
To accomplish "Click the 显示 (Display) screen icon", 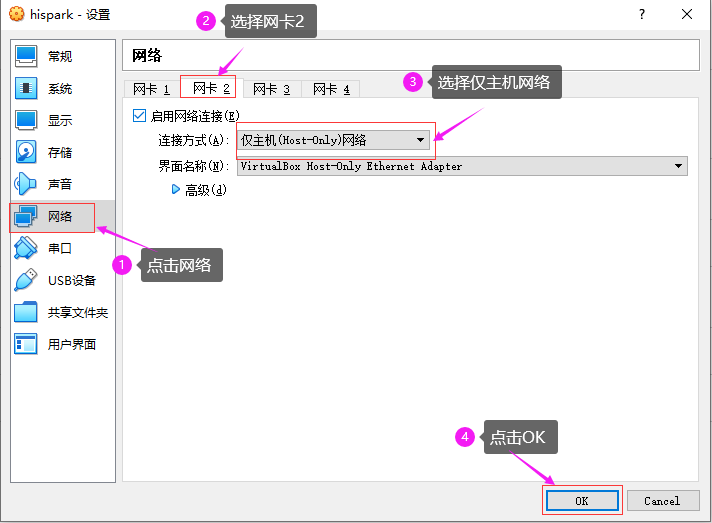I will click(x=27, y=121).
